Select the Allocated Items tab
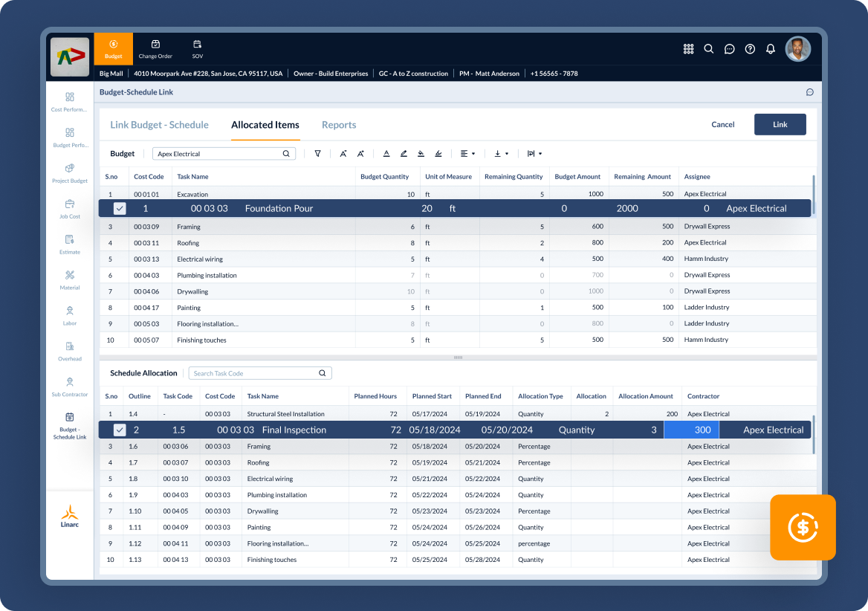 tap(265, 125)
